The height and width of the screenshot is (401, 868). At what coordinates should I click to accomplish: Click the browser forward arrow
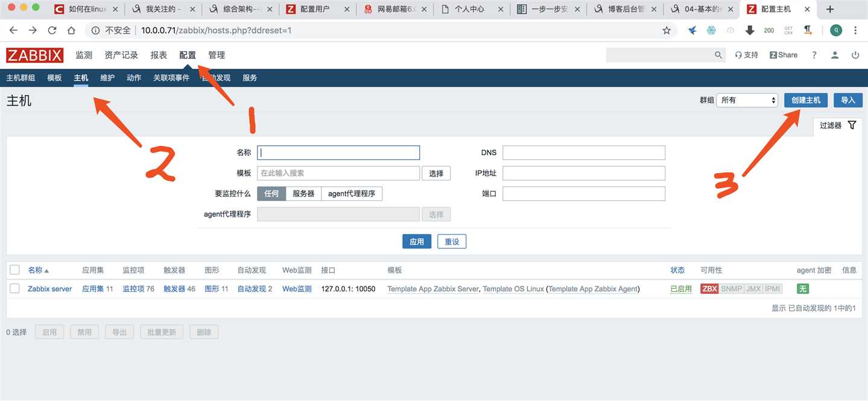pyautogui.click(x=33, y=30)
